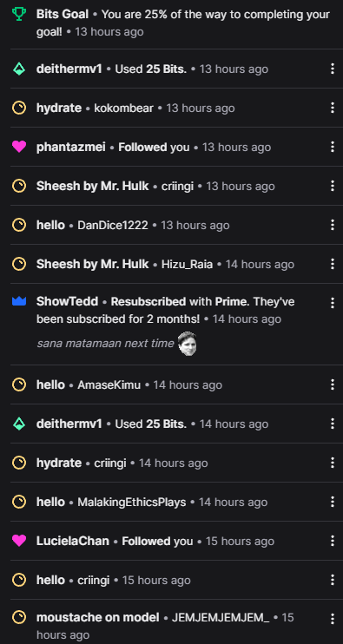
Task: Open more options for Hizu_Raia Sheesh redemption
Action: point(333,264)
